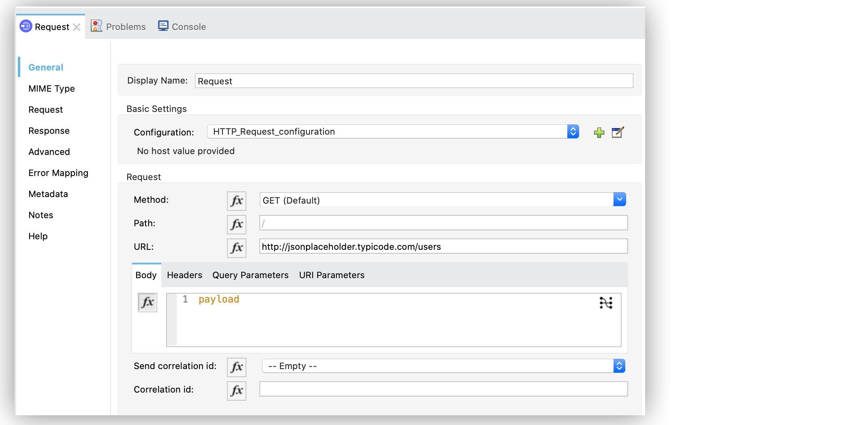Toggle the fx expression button for Method
The height and width of the screenshot is (425, 868).
pos(237,201)
